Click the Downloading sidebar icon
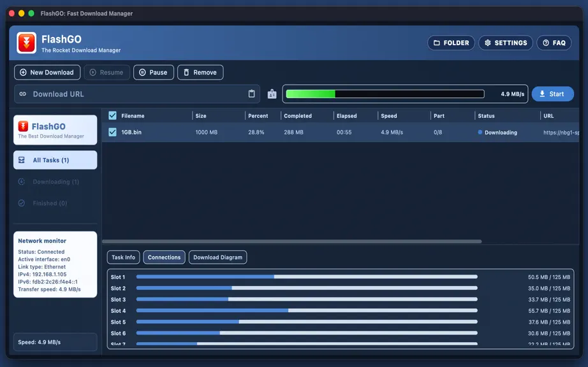Viewport: 588px width, 367px height. (x=22, y=182)
